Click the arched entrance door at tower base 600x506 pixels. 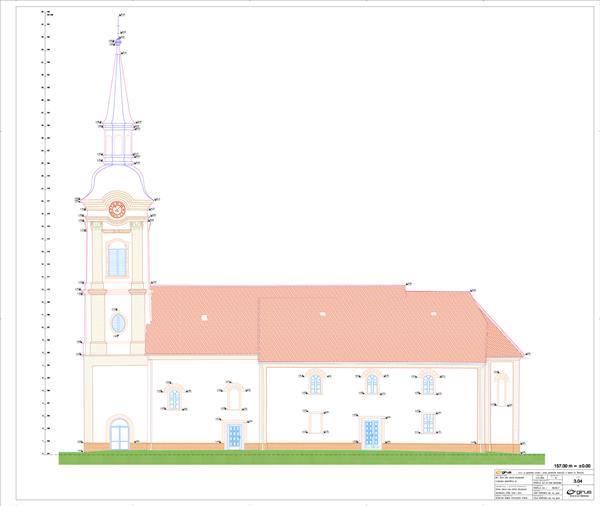(x=119, y=434)
